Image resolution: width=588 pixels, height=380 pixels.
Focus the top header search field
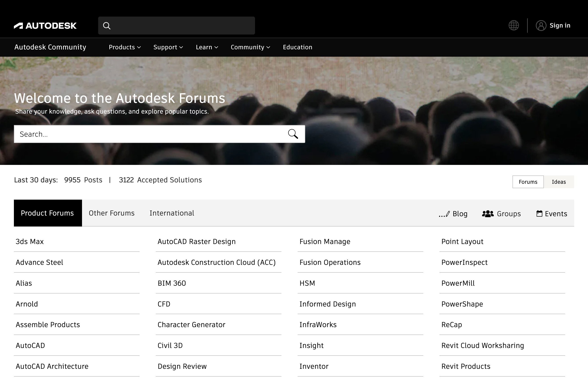tap(176, 26)
